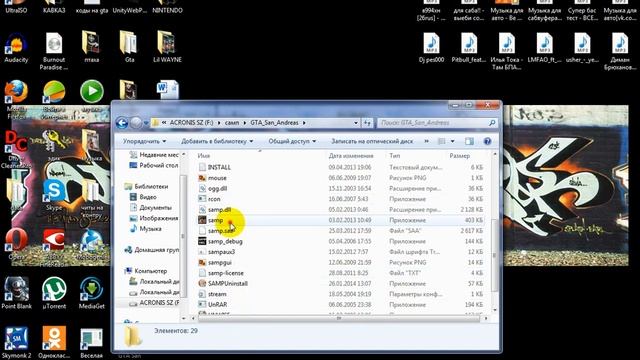
Task: Open recent locations arrow next to Forward
Action: pyautogui.click(x=146, y=123)
